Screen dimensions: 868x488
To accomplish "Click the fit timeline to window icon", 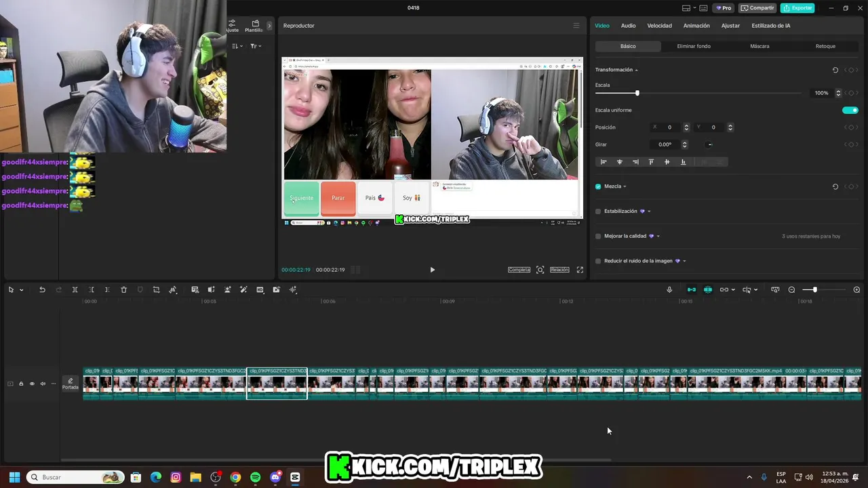I will point(775,290).
